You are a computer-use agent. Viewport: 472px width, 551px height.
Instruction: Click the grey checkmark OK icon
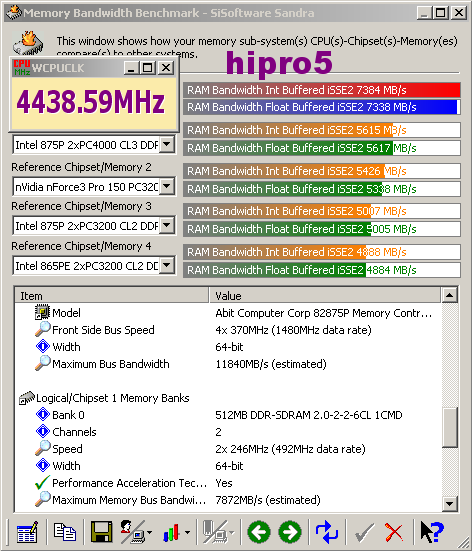364,532
